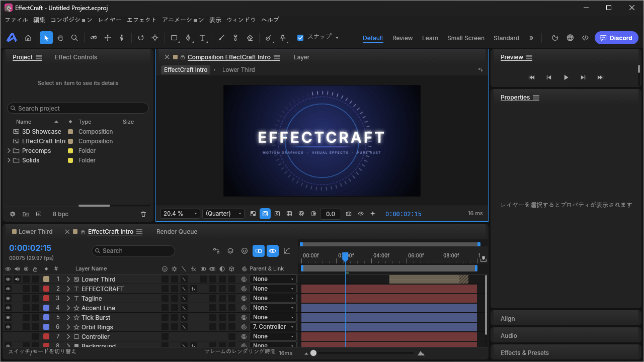Select the Brush tool

[x=221, y=38]
